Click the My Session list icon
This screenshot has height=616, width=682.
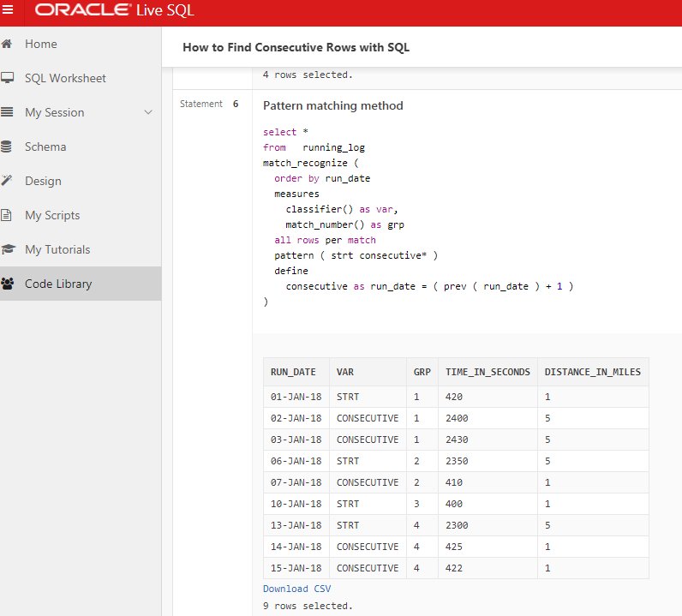[x=7, y=112]
